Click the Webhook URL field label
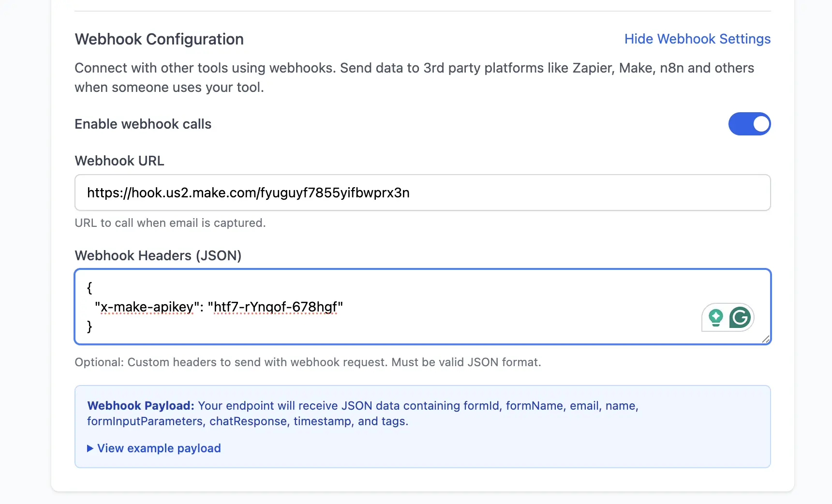 119,161
